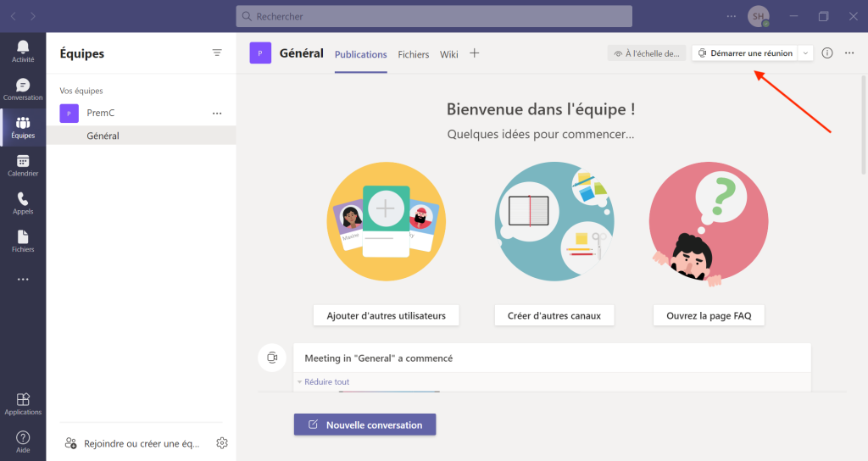868x461 pixels.
Task: Switch to Fichiers tab
Action: [x=414, y=54]
